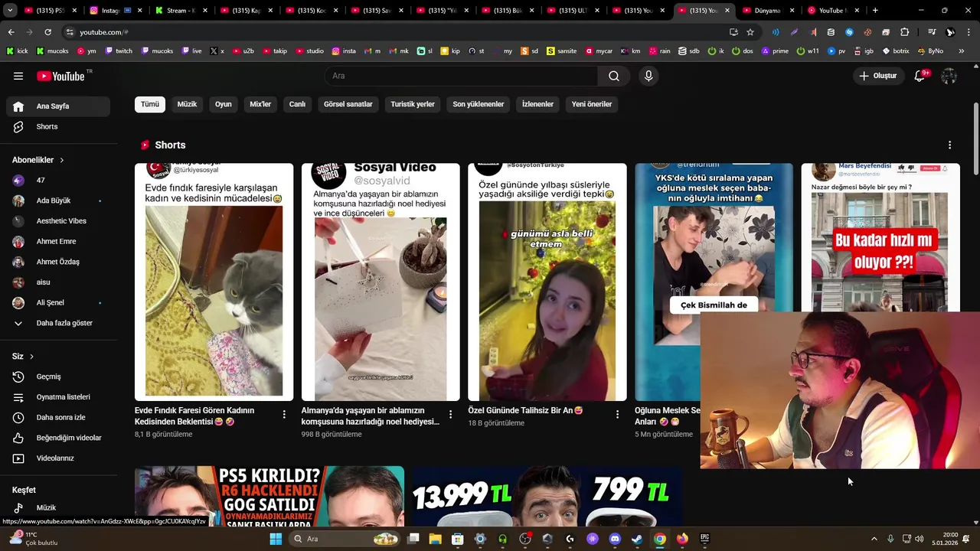The width and height of the screenshot is (980, 551).
Task: Open Firefox from the taskbar
Action: [682, 539]
